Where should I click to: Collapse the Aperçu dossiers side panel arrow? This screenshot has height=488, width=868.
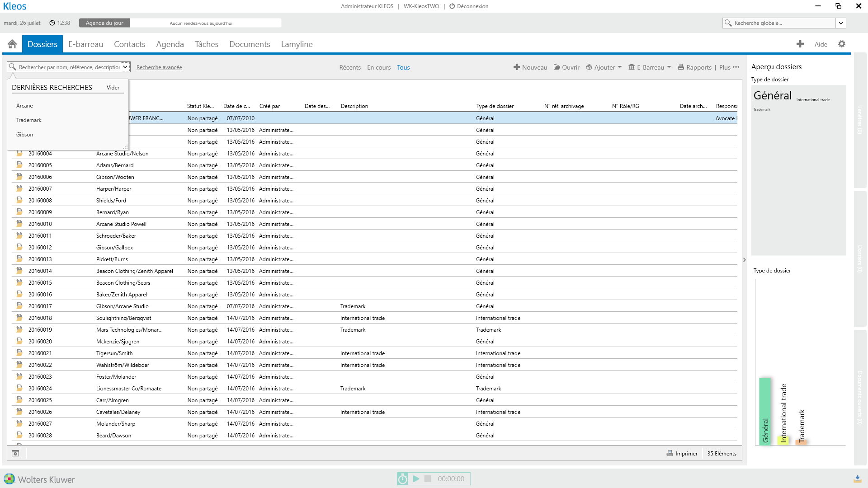click(x=744, y=260)
